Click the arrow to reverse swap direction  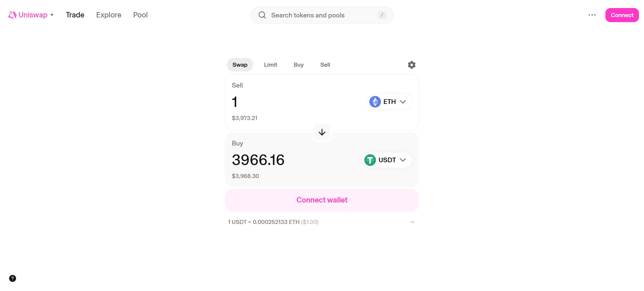coord(322,132)
